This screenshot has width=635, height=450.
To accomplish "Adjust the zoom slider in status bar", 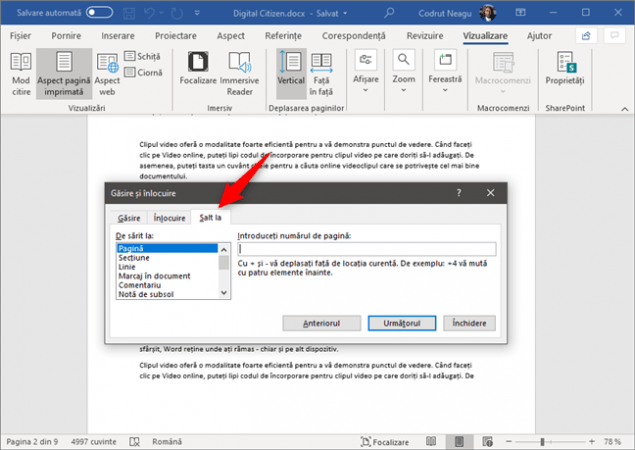I will [x=542, y=440].
